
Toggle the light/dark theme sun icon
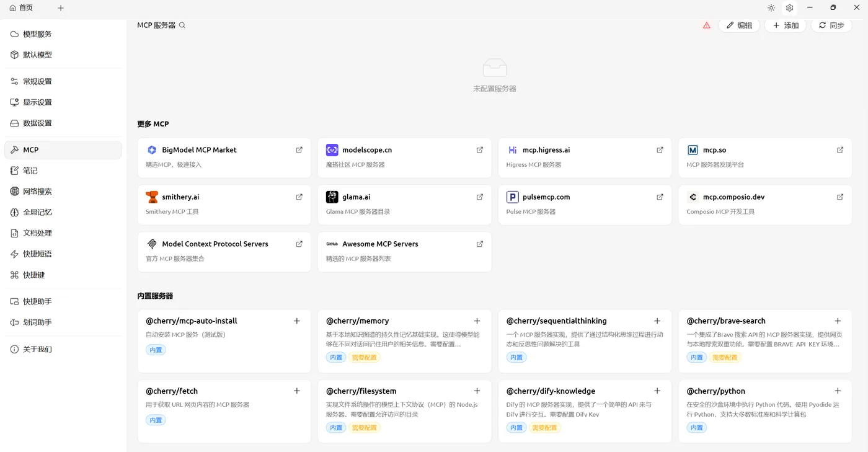pos(771,8)
